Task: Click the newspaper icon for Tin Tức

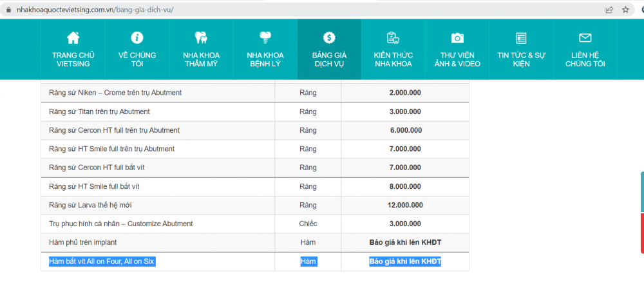Action: point(521,37)
